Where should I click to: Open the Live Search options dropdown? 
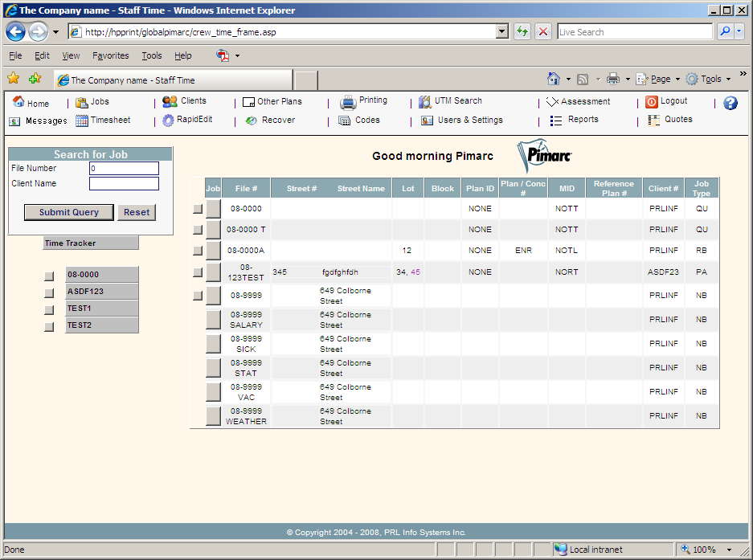coord(739,31)
